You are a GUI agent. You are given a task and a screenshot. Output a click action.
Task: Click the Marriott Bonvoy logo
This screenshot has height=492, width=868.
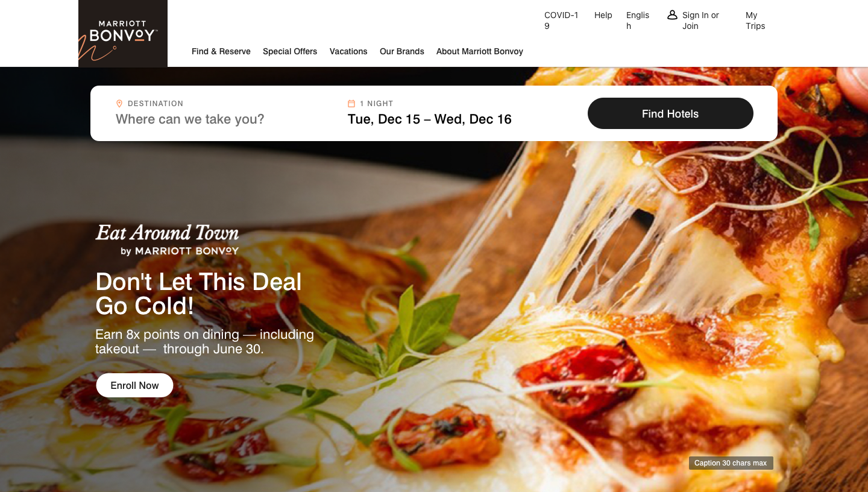123,33
